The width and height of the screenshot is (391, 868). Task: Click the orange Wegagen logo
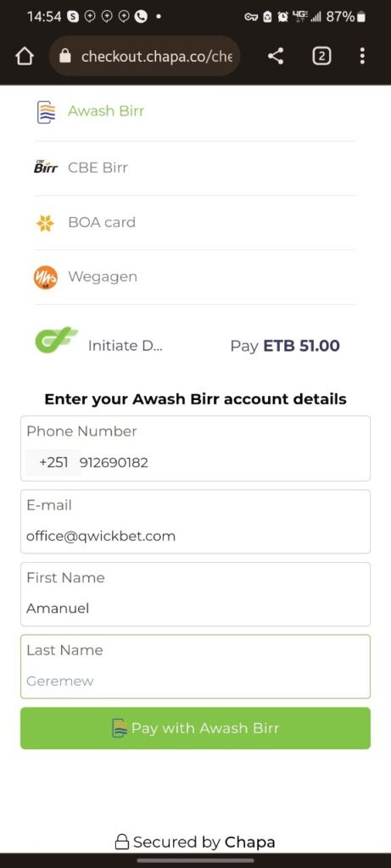46,277
